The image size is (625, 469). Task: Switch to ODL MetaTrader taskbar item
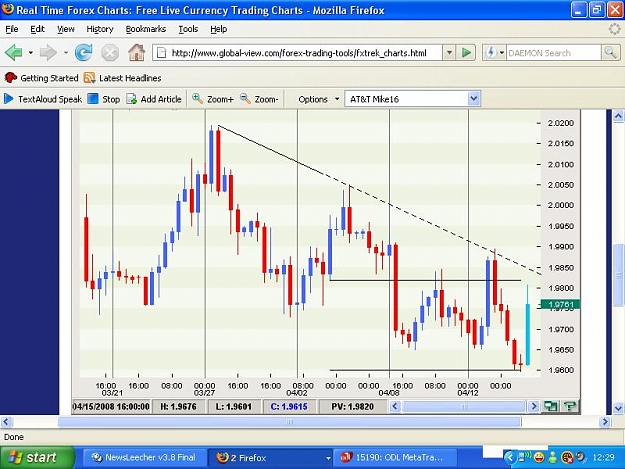[396, 457]
